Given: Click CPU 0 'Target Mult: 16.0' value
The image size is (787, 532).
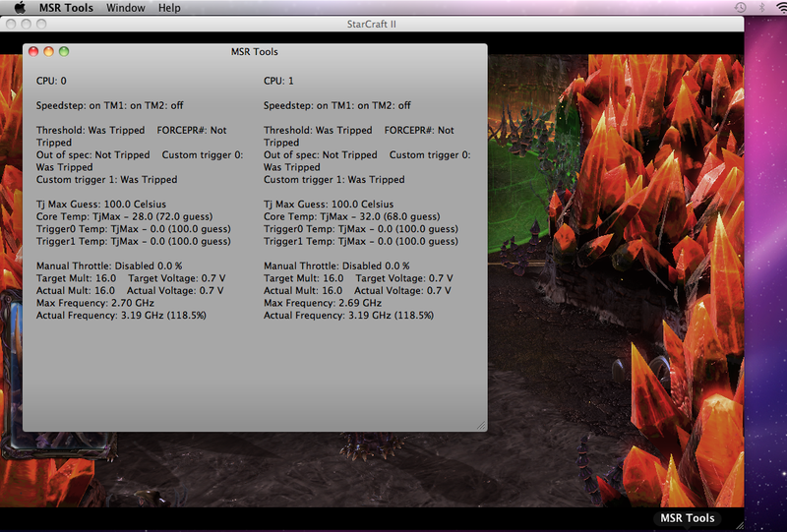Looking at the screenshot, I should pos(76,278).
